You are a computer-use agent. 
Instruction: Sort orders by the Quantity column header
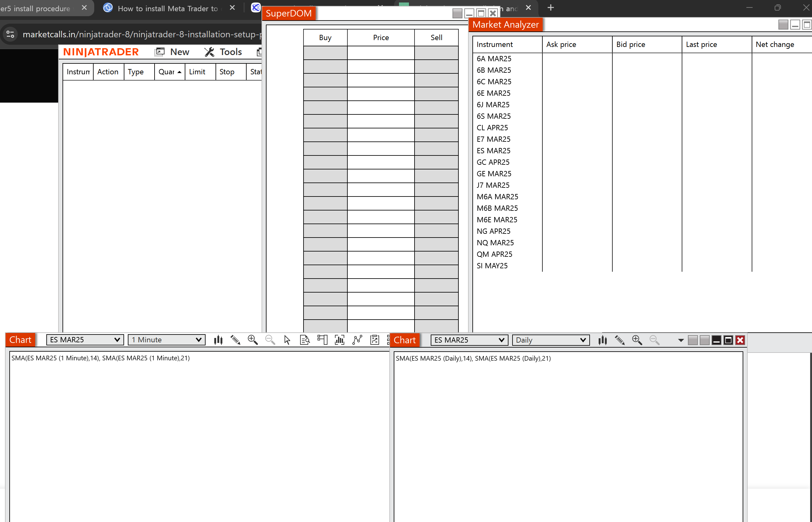pyautogui.click(x=169, y=72)
